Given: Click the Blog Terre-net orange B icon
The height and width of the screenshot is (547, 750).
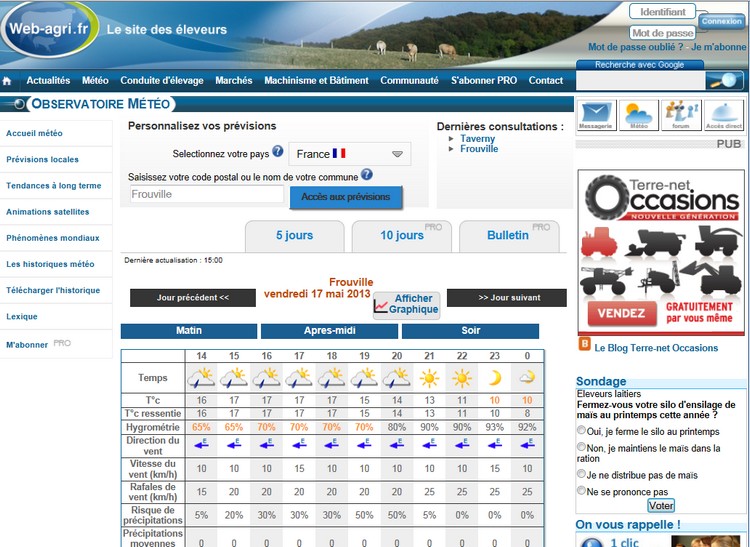Looking at the screenshot, I should click(x=585, y=344).
